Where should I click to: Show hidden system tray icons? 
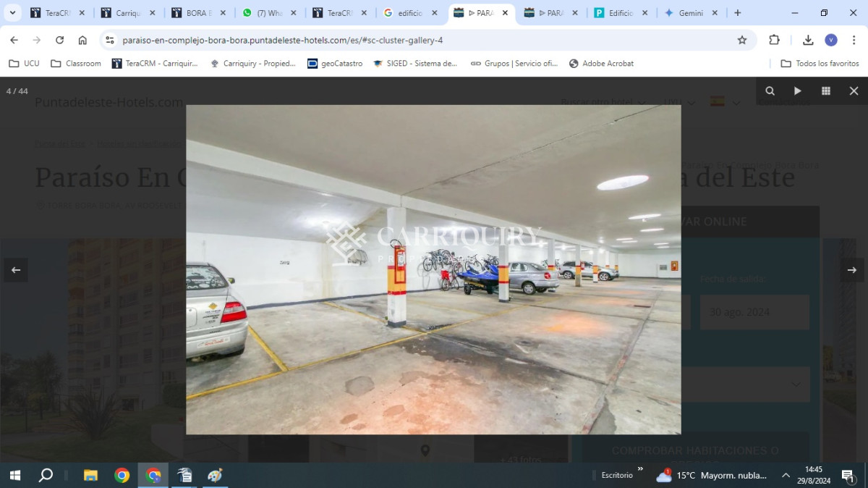point(786,475)
